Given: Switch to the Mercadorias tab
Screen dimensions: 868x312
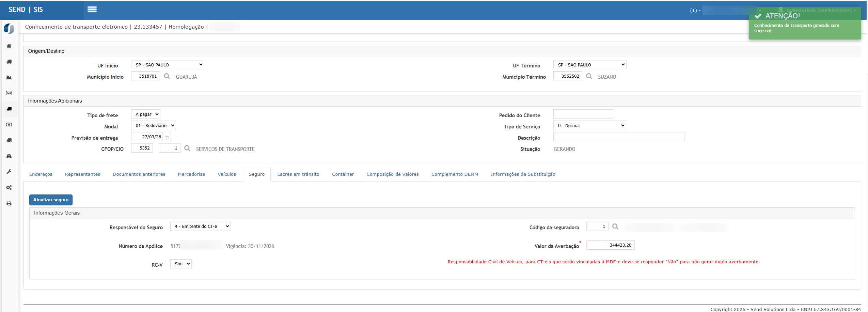Looking at the screenshot, I should click(x=191, y=174).
